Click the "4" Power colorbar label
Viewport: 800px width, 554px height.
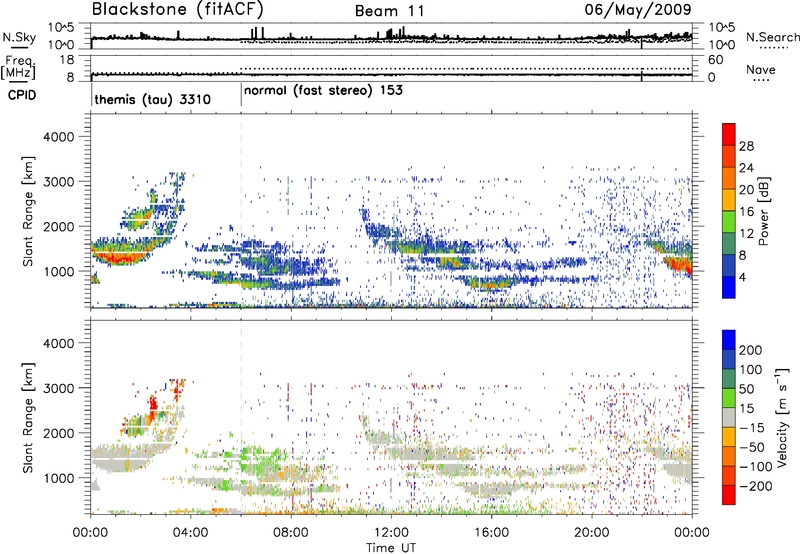(743, 278)
